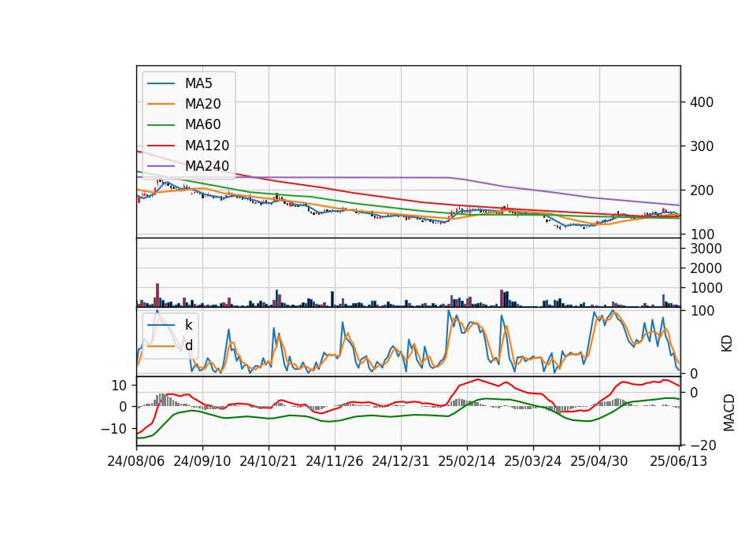Click the MACD axis title
This screenshot has height=543, width=756.
(728, 413)
